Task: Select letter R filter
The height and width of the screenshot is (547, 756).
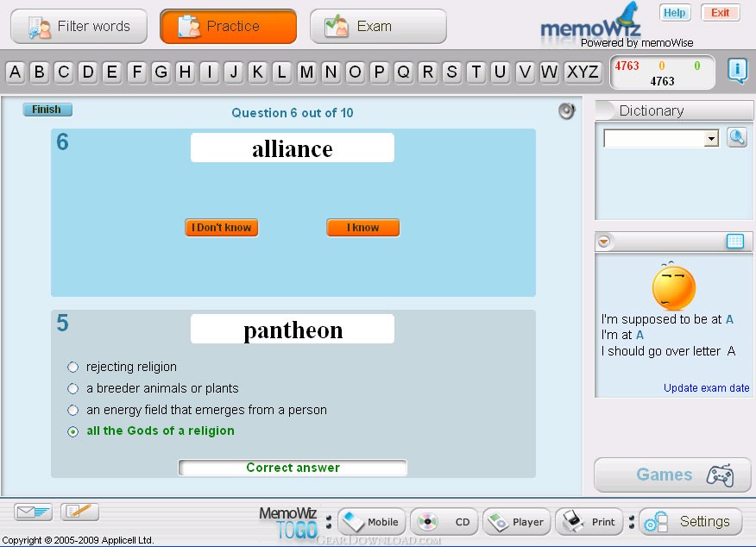Action: click(x=428, y=72)
